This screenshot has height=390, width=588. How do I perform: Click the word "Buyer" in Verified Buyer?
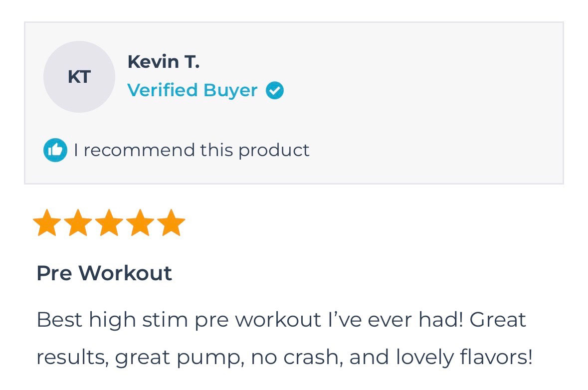230,91
